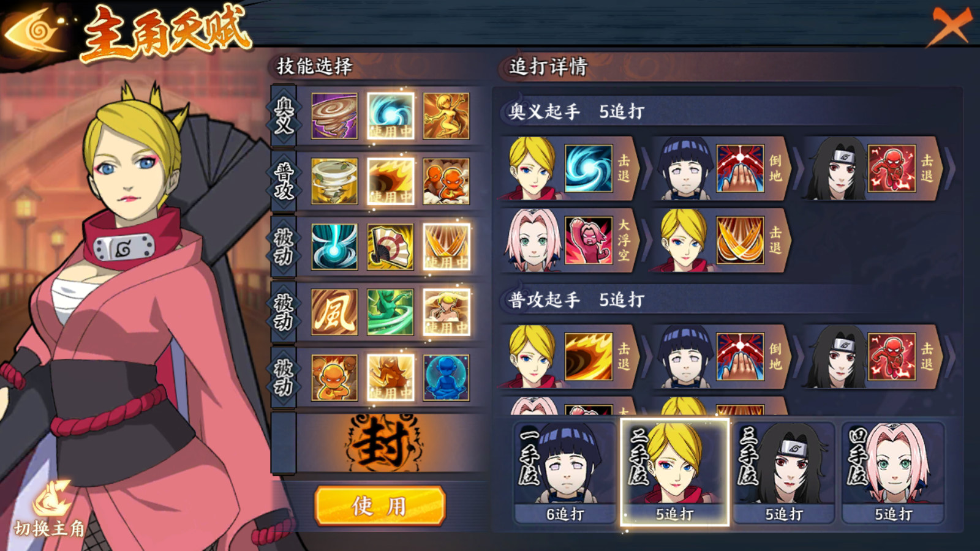The width and height of the screenshot is (980, 551).
Task: Select the cyan energy orb passive skill
Action: (x=334, y=247)
